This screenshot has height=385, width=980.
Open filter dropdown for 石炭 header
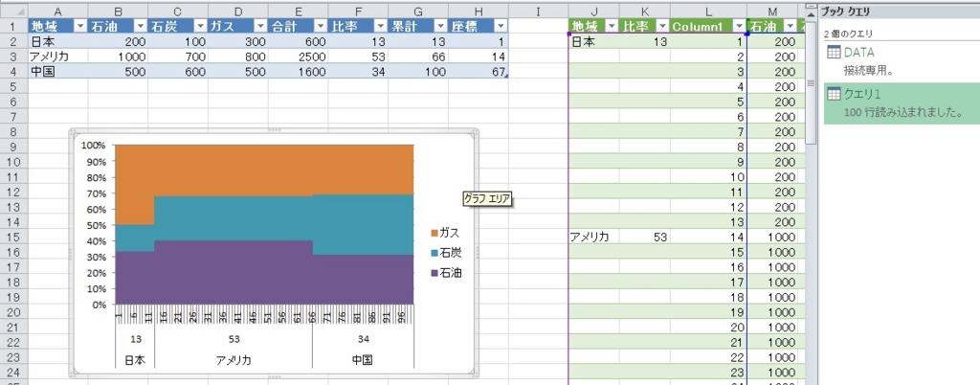tap(201, 26)
